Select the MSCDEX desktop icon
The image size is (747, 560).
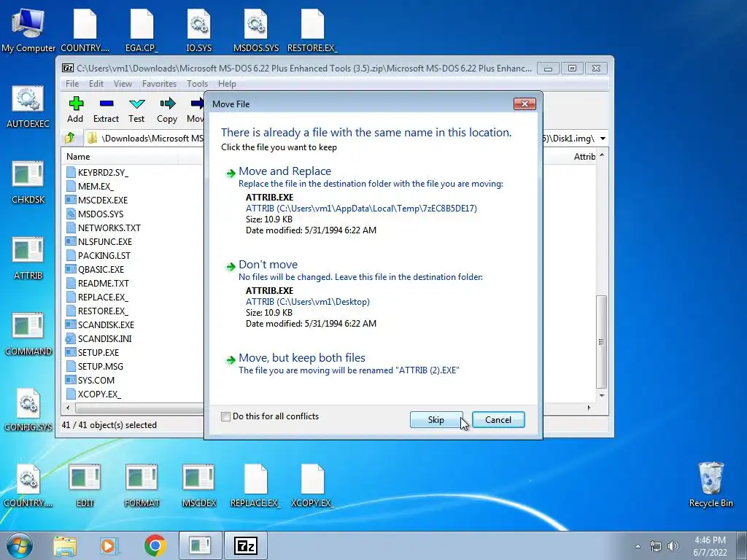pos(199,485)
